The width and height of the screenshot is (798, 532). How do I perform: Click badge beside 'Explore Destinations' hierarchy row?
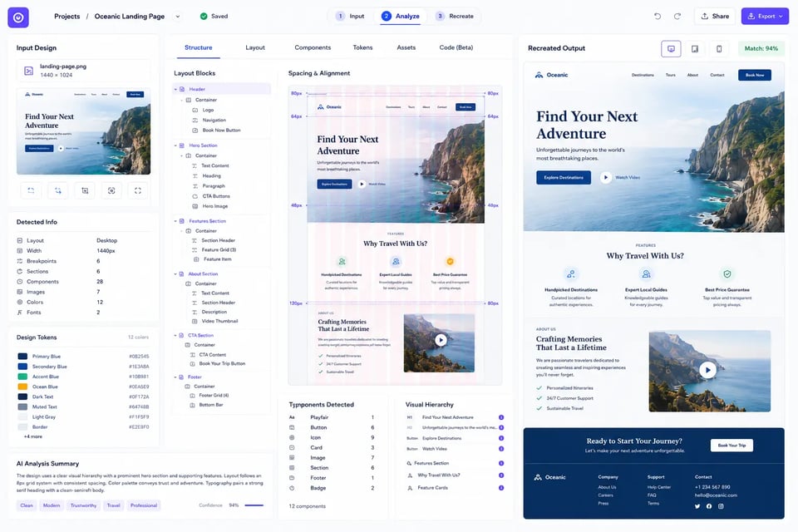tap(500, 438)
